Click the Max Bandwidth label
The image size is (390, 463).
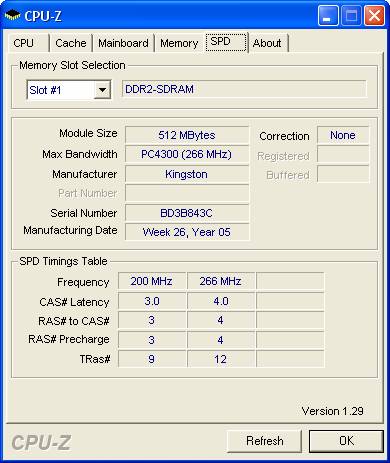(80, 154)
